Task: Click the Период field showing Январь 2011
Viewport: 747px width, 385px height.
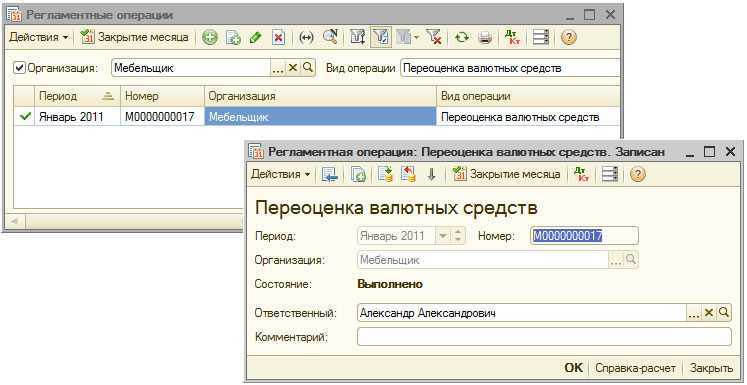Action: 397,235
